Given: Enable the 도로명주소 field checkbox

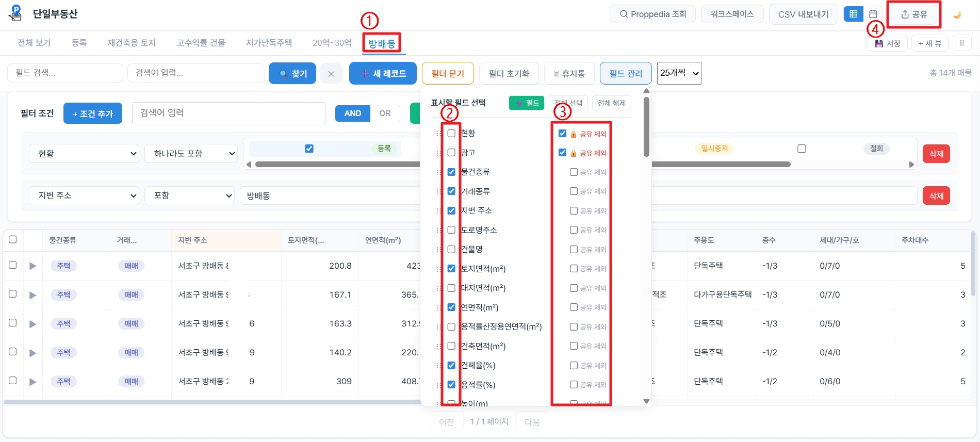Looking at the screenshot, I should coord(451,230).
